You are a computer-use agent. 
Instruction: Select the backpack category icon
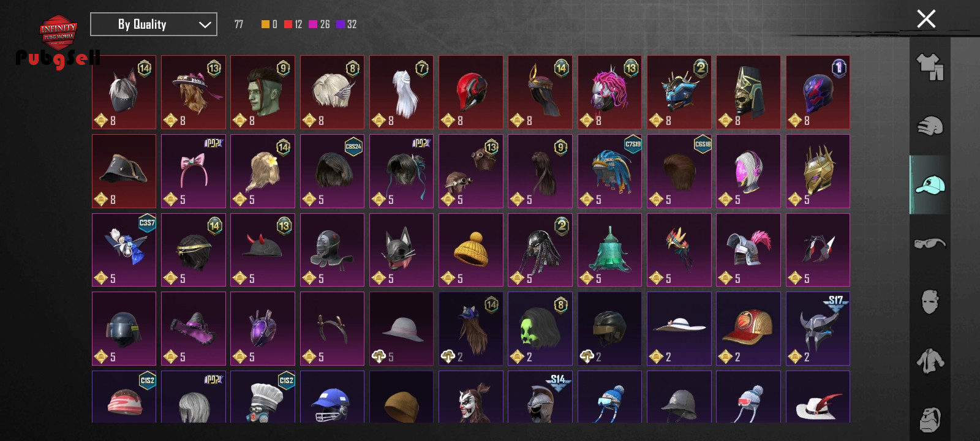930,420
